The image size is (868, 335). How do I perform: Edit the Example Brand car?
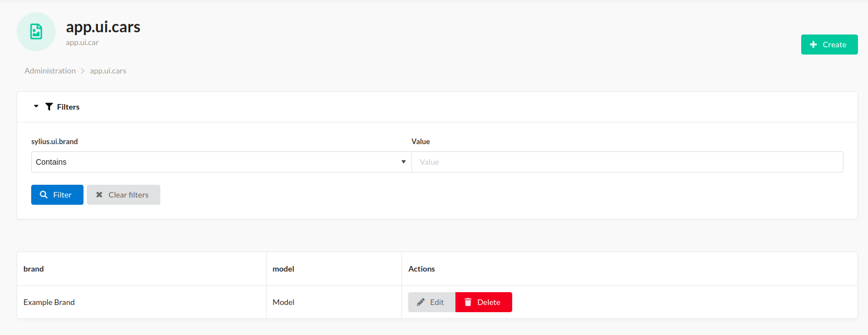pyautogui.click(x=431, y=302)
